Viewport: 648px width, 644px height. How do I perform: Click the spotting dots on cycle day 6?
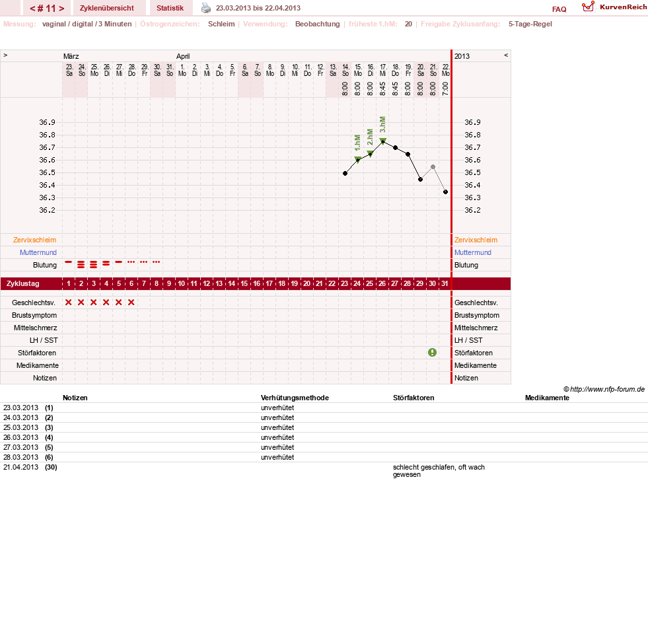[x=131, y=262]
